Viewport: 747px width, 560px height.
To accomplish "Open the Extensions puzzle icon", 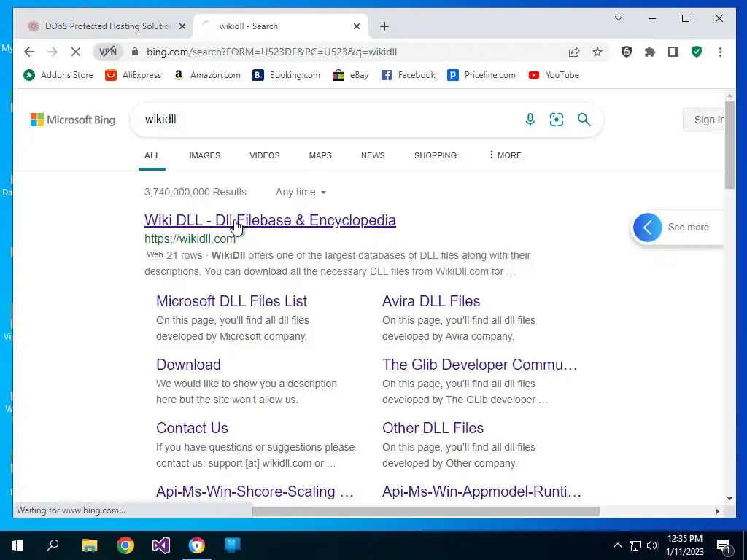I will point(650,52).
